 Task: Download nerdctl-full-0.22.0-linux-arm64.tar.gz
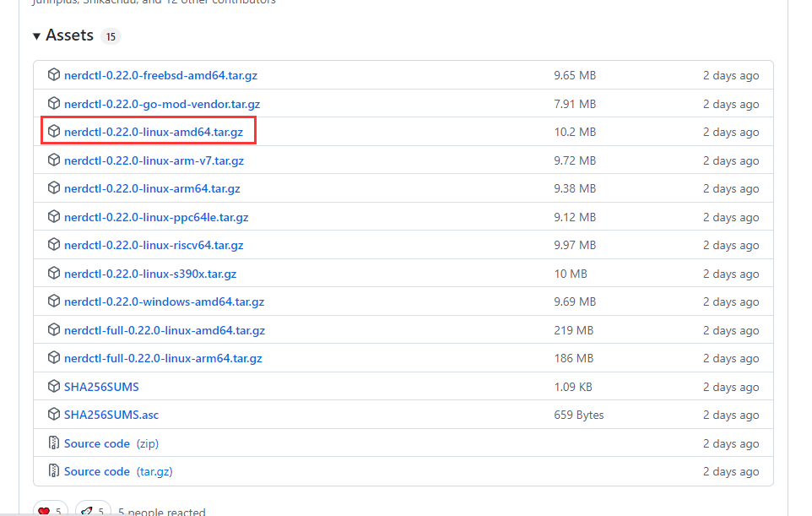[163, 358]
